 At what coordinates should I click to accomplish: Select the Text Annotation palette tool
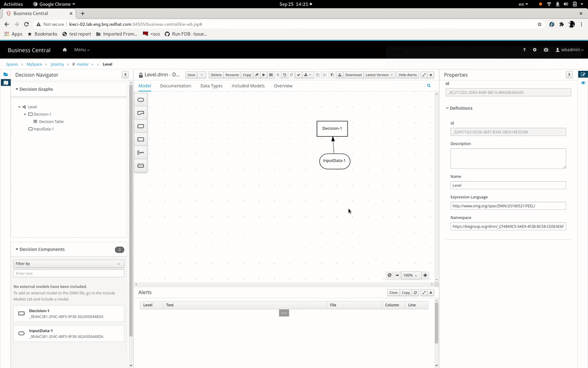141,153
